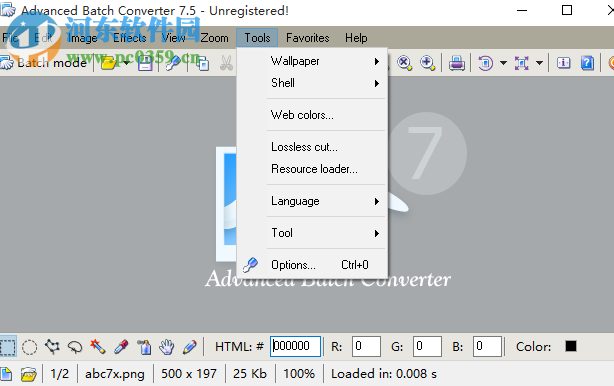Screen dimensions: 614x386
Task: Click the copy toolbar icon
Action: coord(202,63)
